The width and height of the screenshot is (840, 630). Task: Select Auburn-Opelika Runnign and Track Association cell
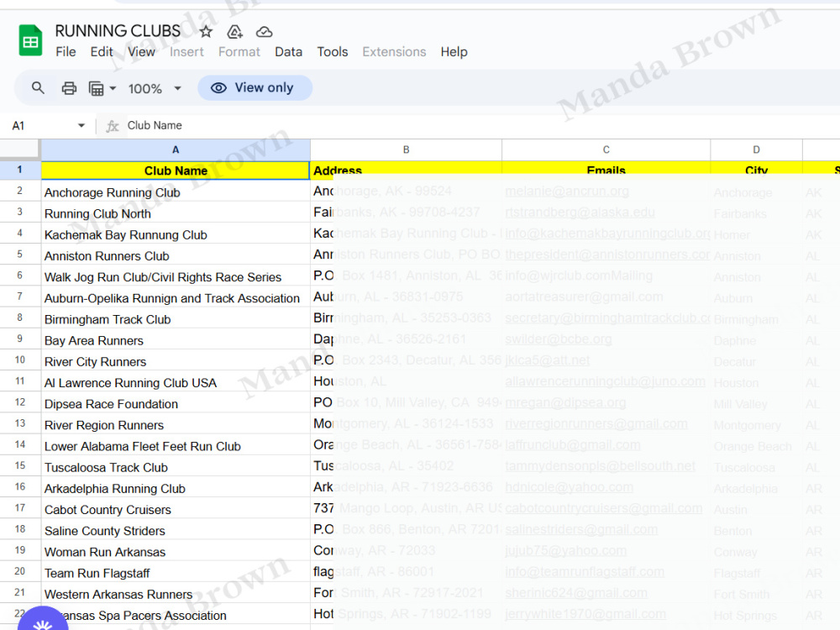(x=176, y=297)
